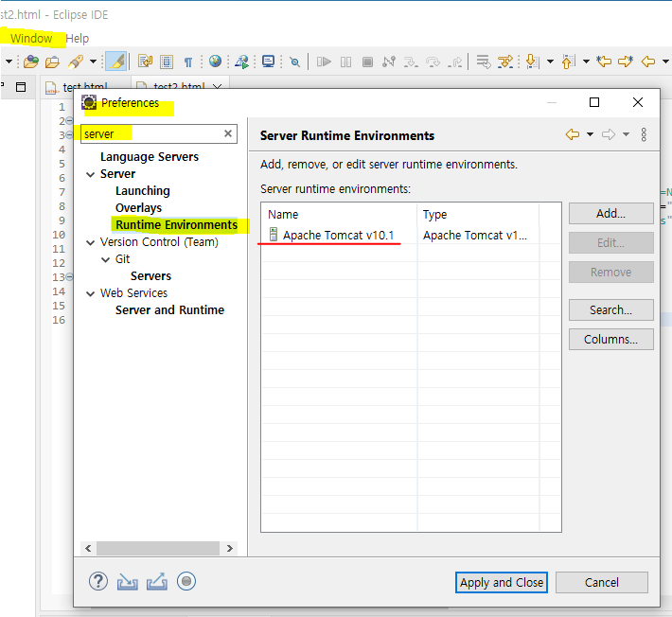Select Runtime Environments tree item
Image resolution: width=672 pixels, height=617 pixels.
tap(177, 225)
